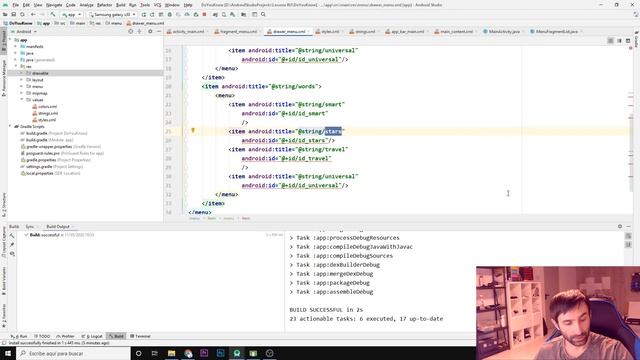
Task: Open Task View on the taskbar
Action: [x=155, y=353]
